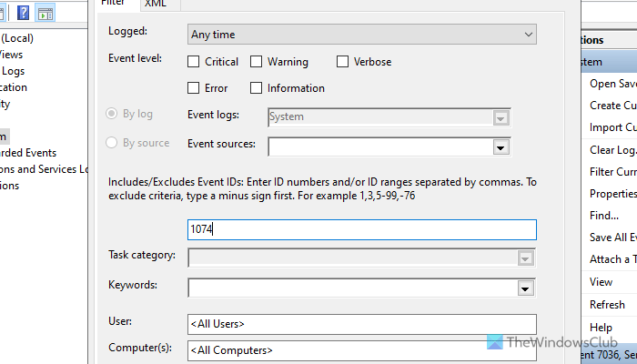This screenshot has width=637, height=364.
Task: Enable the Critical event level checkbox
Action: pos(193,62)
